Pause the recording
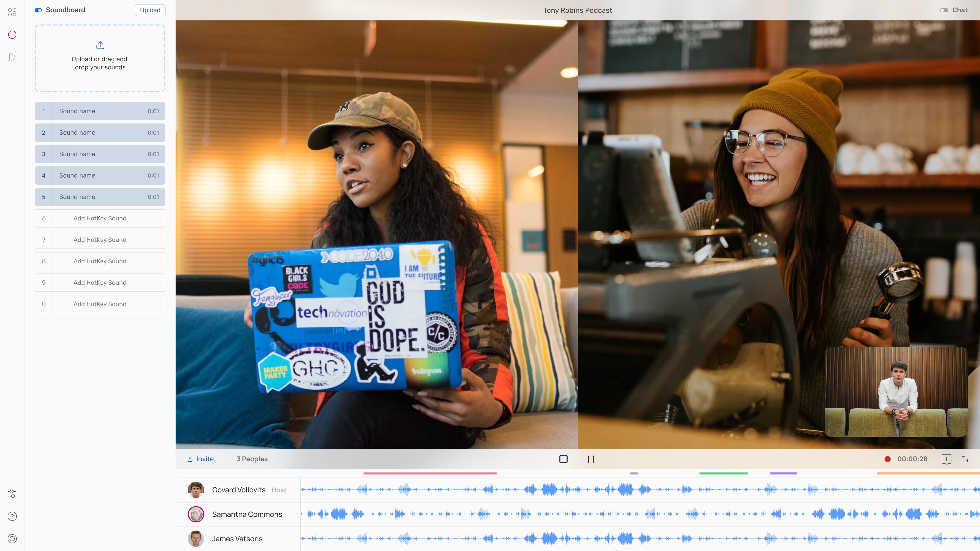 591,459
